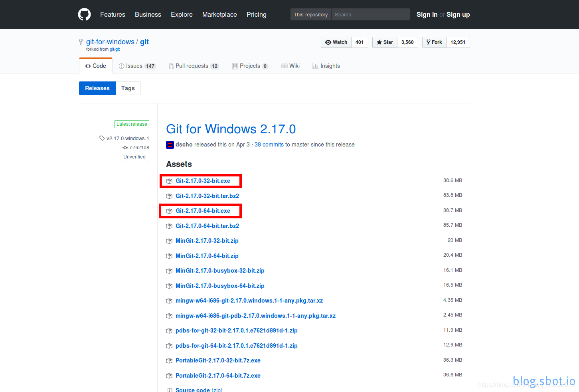Click package icon beside Git-2.17.0-64-bit.exe
This screenshot has width=579, height=392.
(x=169, y=211)
